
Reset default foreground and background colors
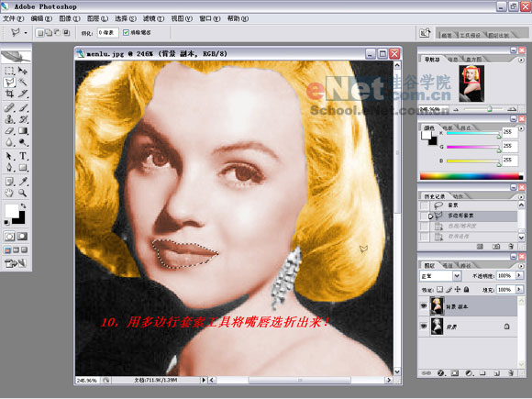point(6,222)
